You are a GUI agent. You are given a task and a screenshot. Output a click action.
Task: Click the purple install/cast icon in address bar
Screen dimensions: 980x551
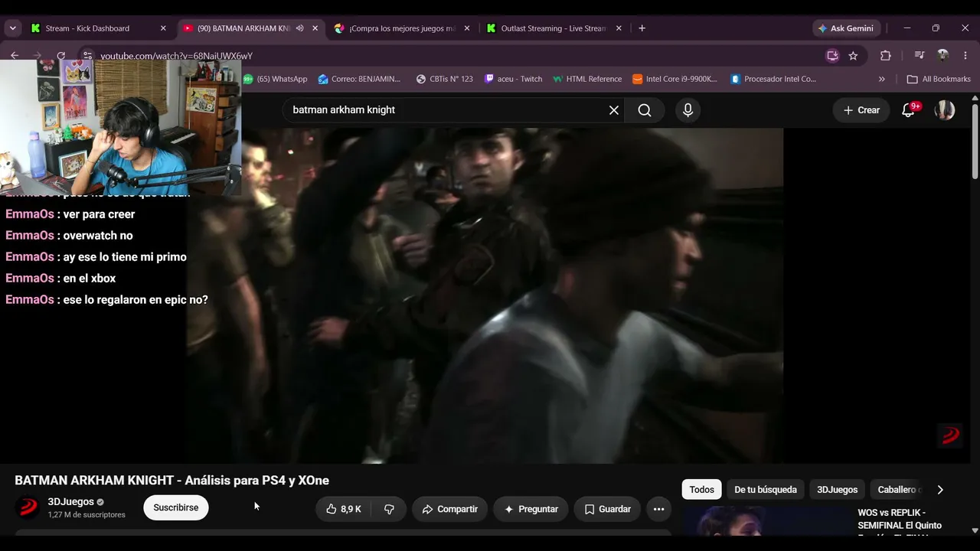[x=832, y=56]
